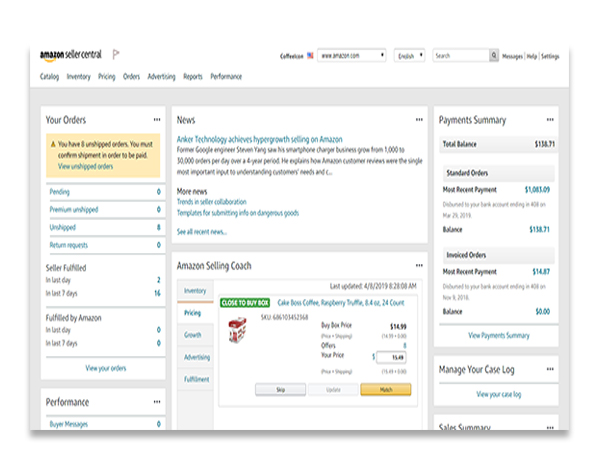
Task: Follow the View unshipped orders link
Action: click(x=85, y=166)
